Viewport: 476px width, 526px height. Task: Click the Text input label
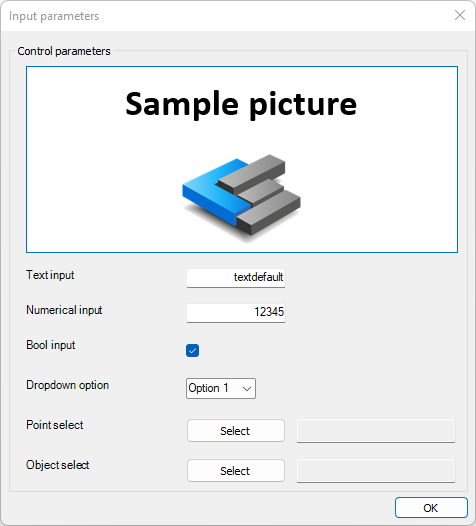[50, 275]
